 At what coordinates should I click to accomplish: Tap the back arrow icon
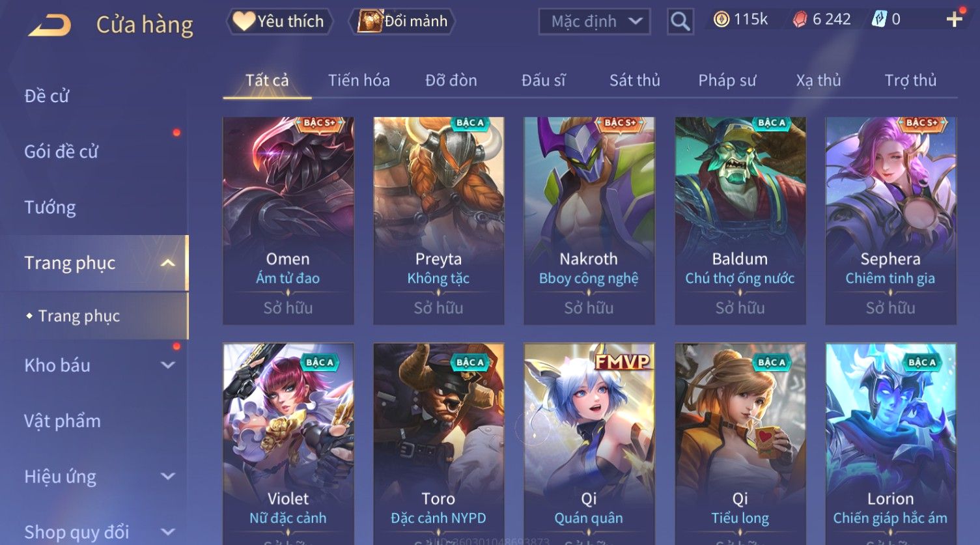[x=49, y=25]
